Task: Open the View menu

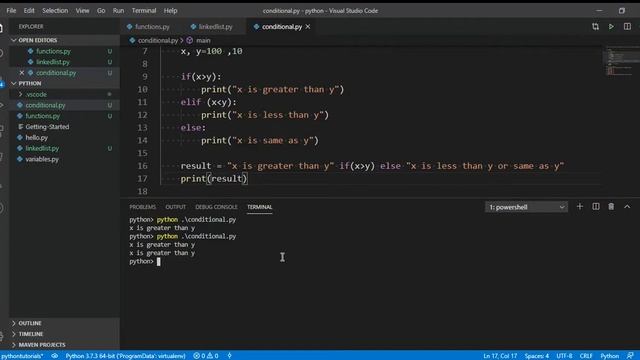Action: [82, 11]
